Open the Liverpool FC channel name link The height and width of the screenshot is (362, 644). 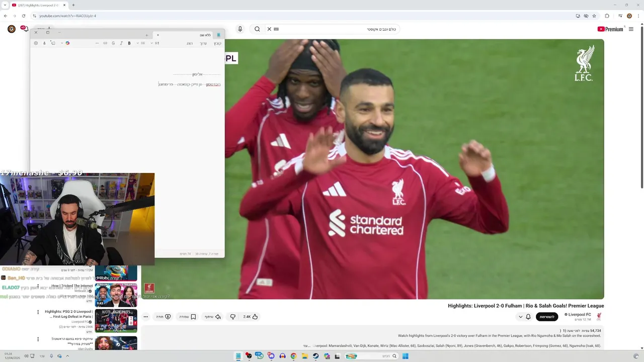580,315
